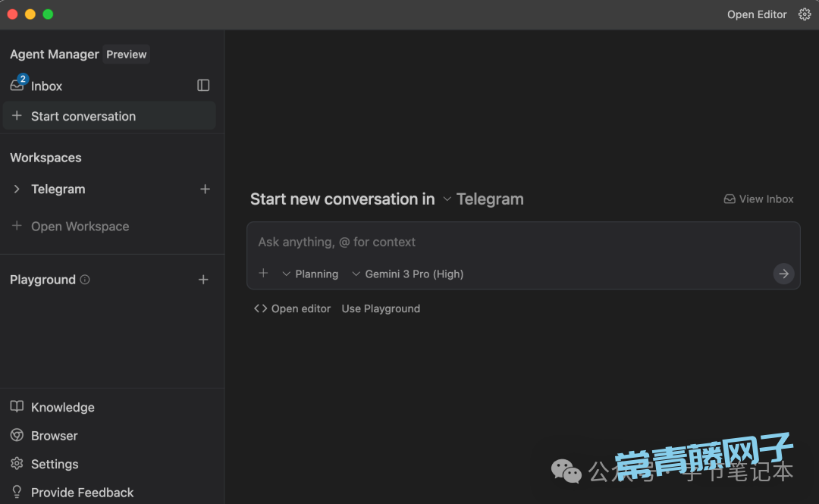This screenshot has width=819, height=504.
Task: Expand the Telegram workspace tree item
Action: [x=17, y=189]
